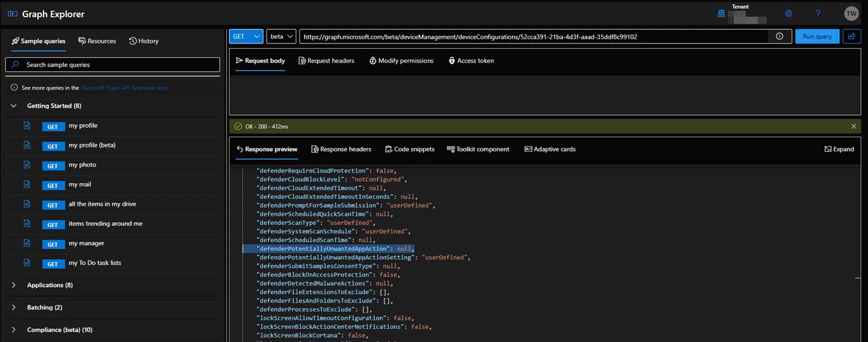
Task: Switch to the Resources tab
Action: [x=97, y=41]
